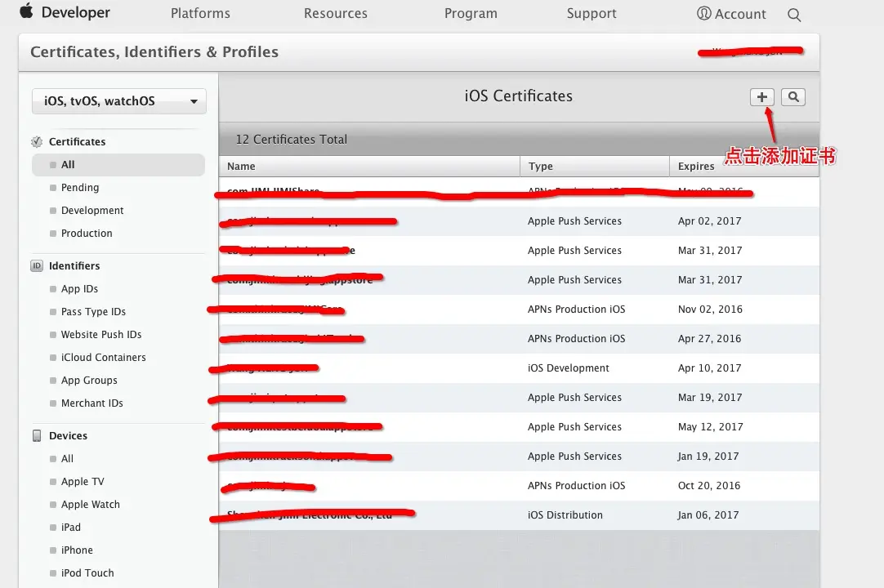Open Platforms menu
The width and height of the screenshot is (884, 588).
[200, 14]
